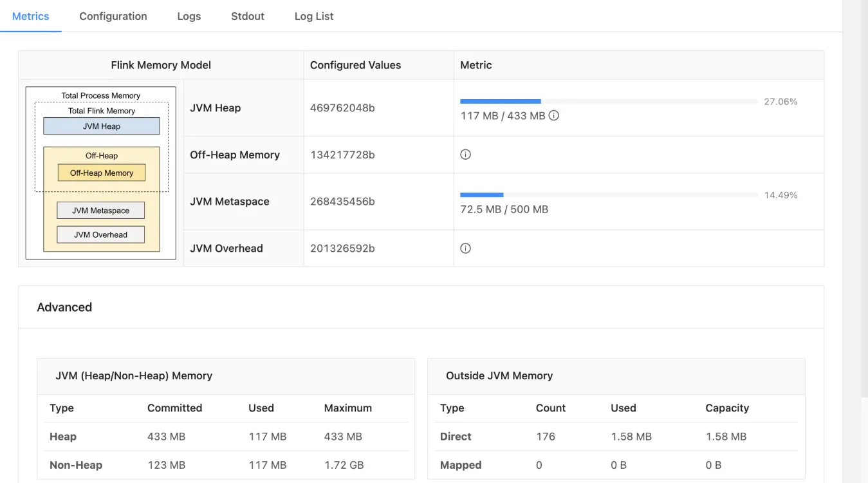Viewport: 868px width, 483px height.
Task: Click the Off-Heap Memory row label
Action: (235, 155)
